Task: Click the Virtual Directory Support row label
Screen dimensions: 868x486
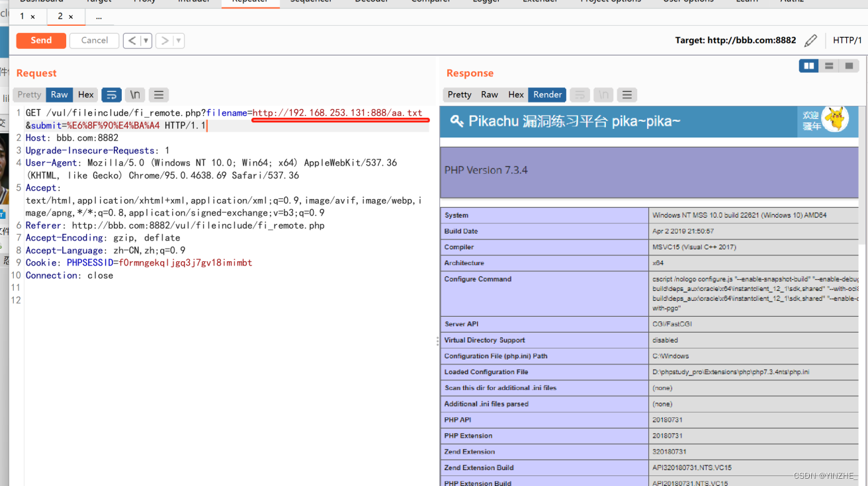Action: click(484, 340)
